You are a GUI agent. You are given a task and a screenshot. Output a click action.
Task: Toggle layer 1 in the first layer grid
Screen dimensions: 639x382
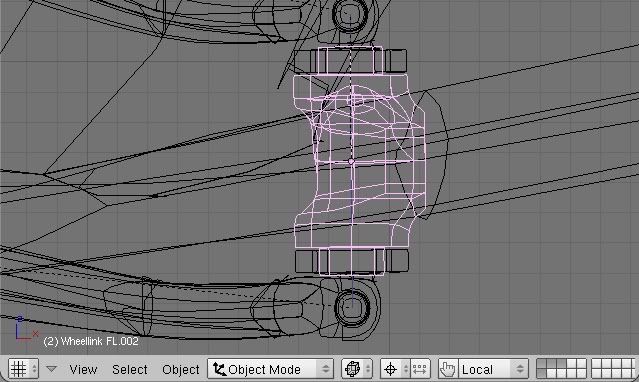[x=542, y=364]
